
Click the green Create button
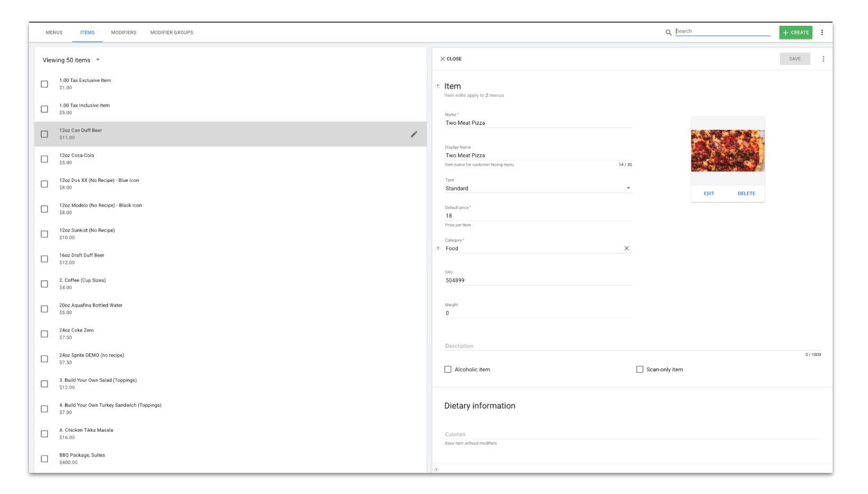[795, 33]
